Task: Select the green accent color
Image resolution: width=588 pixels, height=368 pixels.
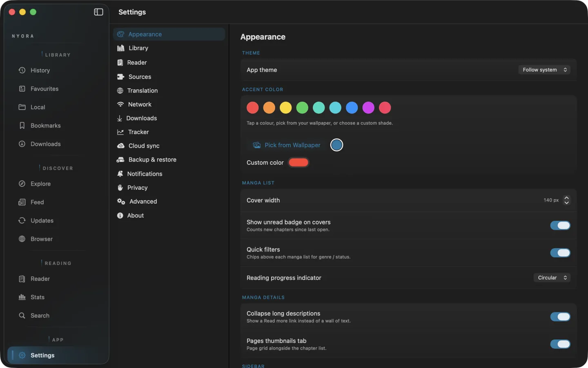Action: (x=302, y=108)
